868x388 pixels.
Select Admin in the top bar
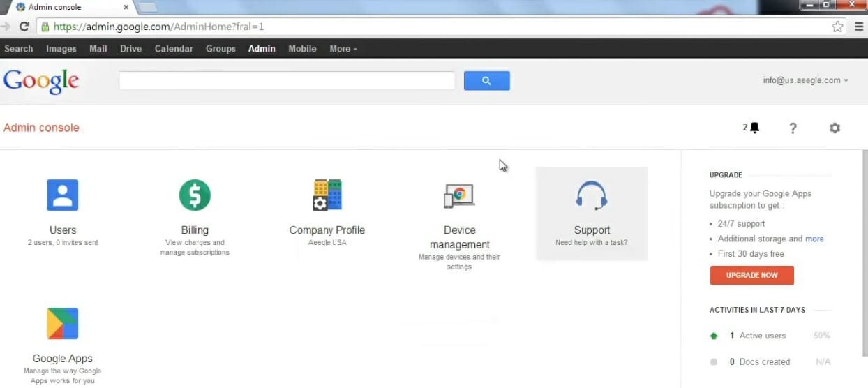pyautogui.click(x=262, y=49)
